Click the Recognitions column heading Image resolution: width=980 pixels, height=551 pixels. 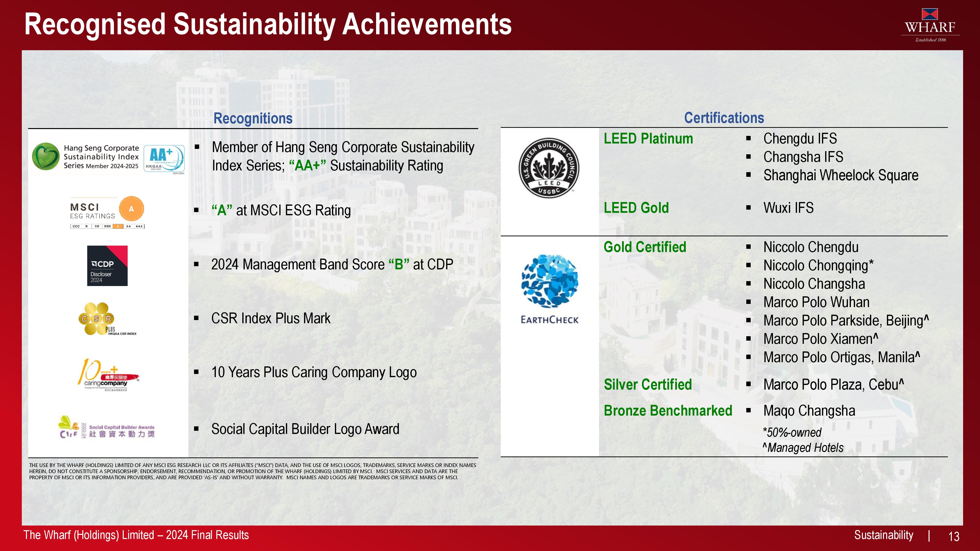point(253,118)
